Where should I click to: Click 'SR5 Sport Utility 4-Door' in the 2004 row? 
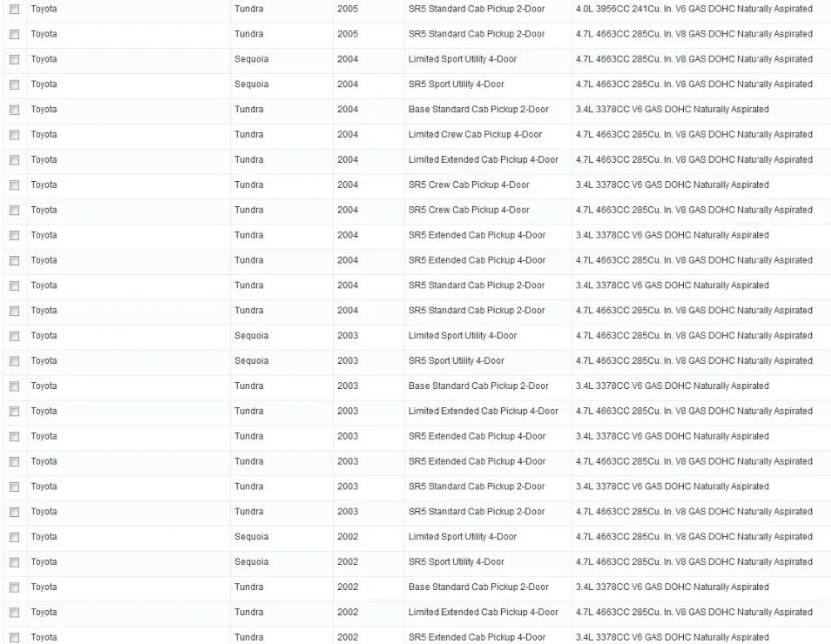[x=455, y=84]
